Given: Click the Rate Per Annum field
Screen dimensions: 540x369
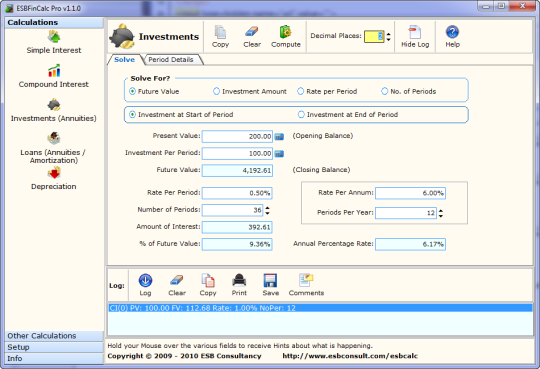Looking at the screenshot, I should point(411,193).
